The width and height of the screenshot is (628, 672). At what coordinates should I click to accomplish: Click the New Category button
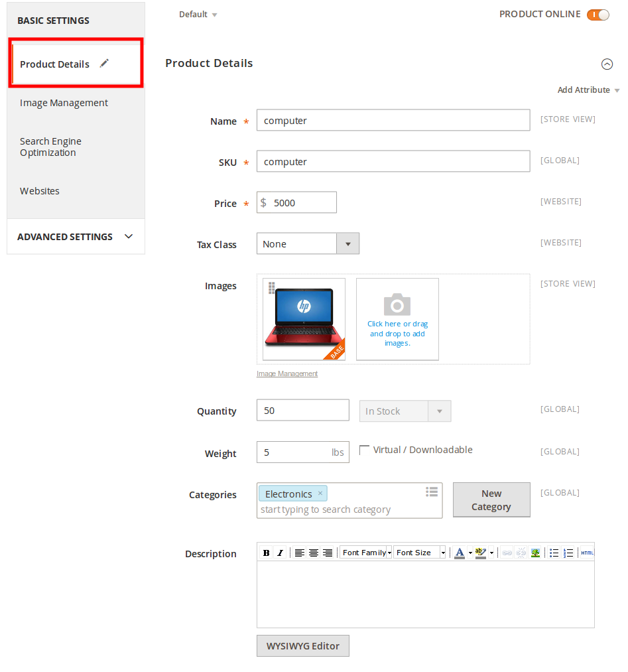click(491, 500)
